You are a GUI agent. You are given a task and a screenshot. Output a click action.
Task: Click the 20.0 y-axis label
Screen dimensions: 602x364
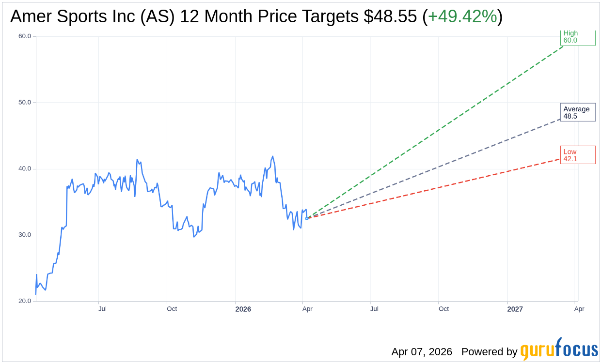24,301
